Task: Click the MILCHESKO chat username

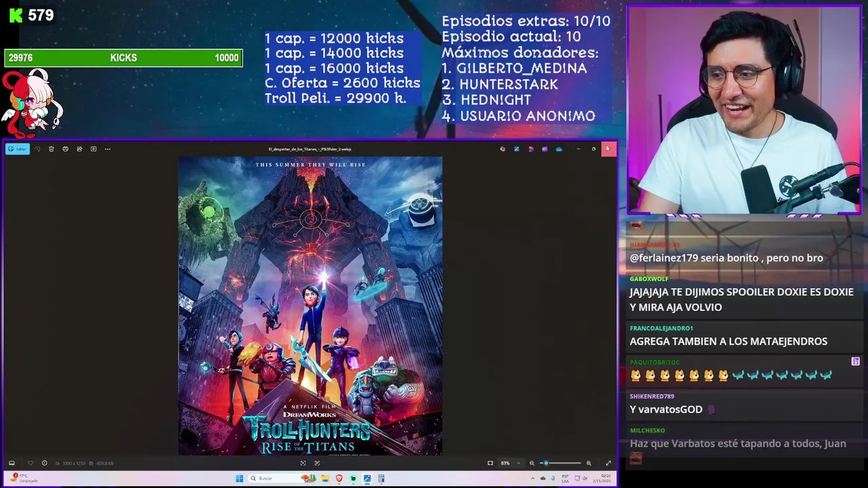Action: pyautogui.click(x=647, y=430)
